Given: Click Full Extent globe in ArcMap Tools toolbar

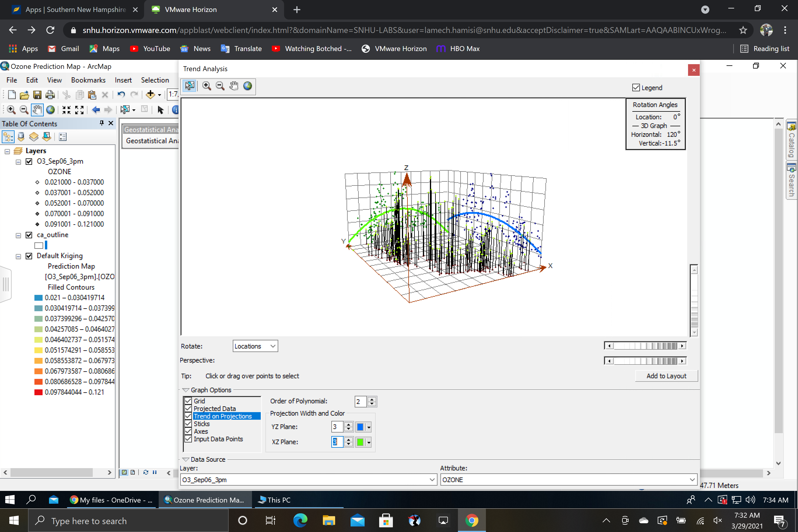Looking at the screenshot, I should pos(50,110).
